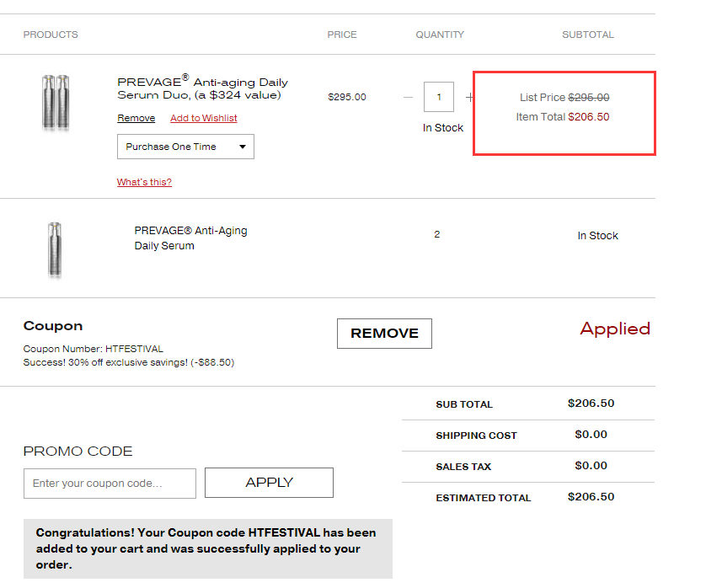
Task: Click the REMOVE coupon button
Action: pyautogui.click(x=384, y=334)
